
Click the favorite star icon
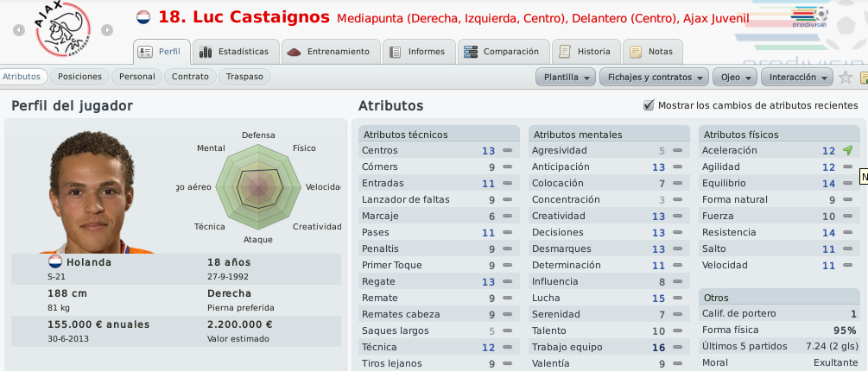845,78
